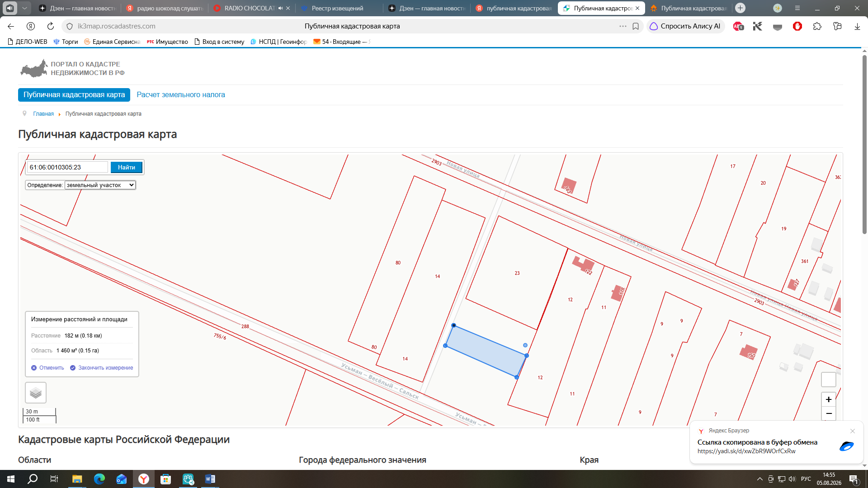Screen dimensions: 868x488
Task: Open Расчет земельного налога menu item
Action: 181,95
